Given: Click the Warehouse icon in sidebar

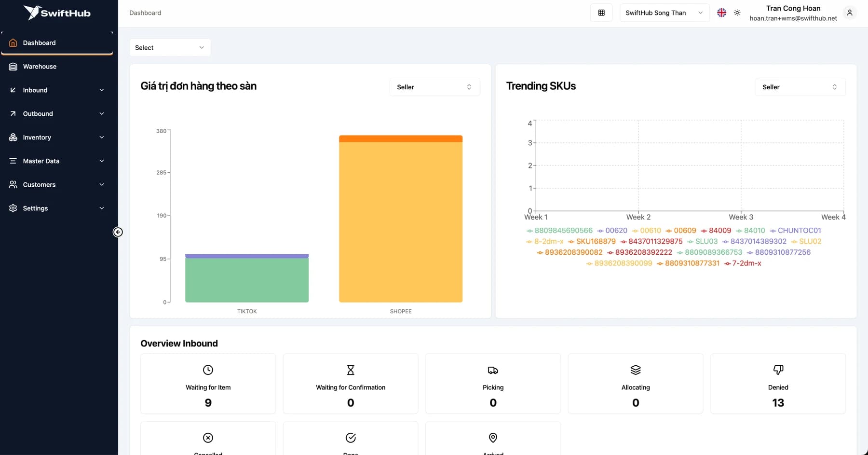Looking at the screenshot, I should 13,67.
